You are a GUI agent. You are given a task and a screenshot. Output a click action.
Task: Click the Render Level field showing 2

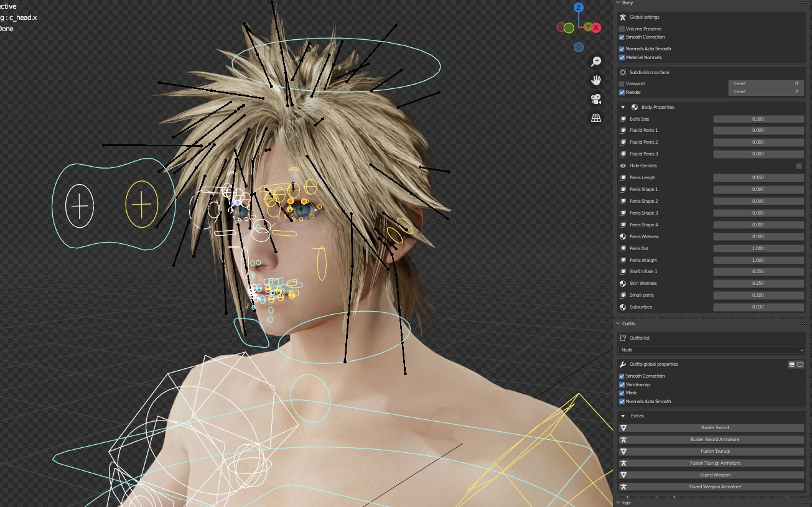coord(767,92)
